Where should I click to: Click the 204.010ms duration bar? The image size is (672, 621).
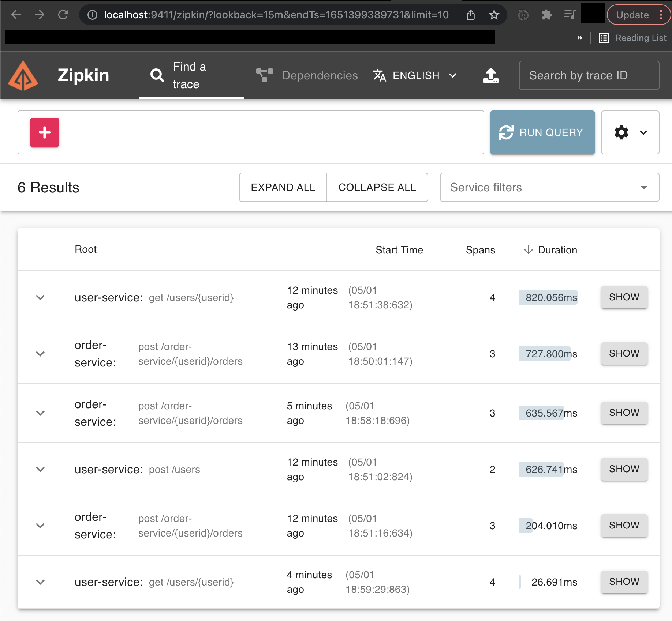click(x=526, y=526)
